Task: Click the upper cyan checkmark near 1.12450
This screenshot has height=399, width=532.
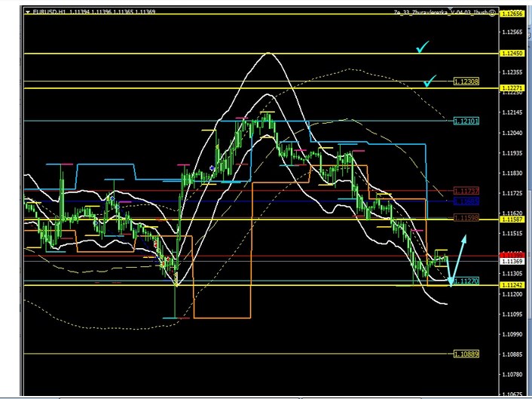Action: 424,48
